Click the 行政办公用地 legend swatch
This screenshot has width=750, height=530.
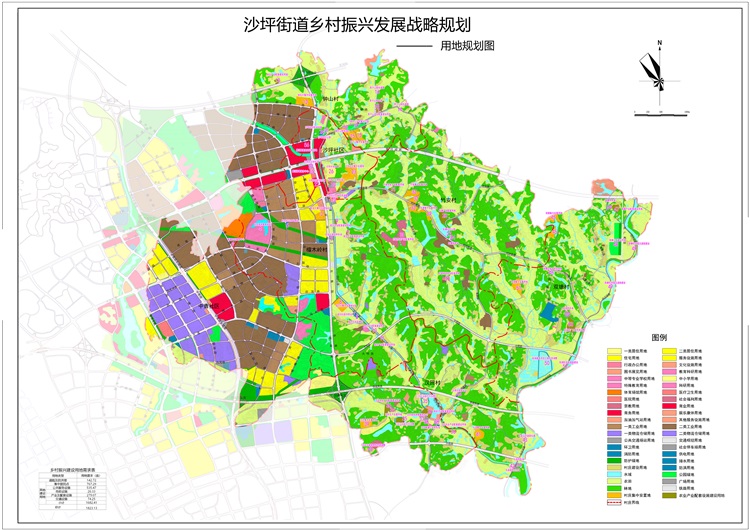(614, 365)
